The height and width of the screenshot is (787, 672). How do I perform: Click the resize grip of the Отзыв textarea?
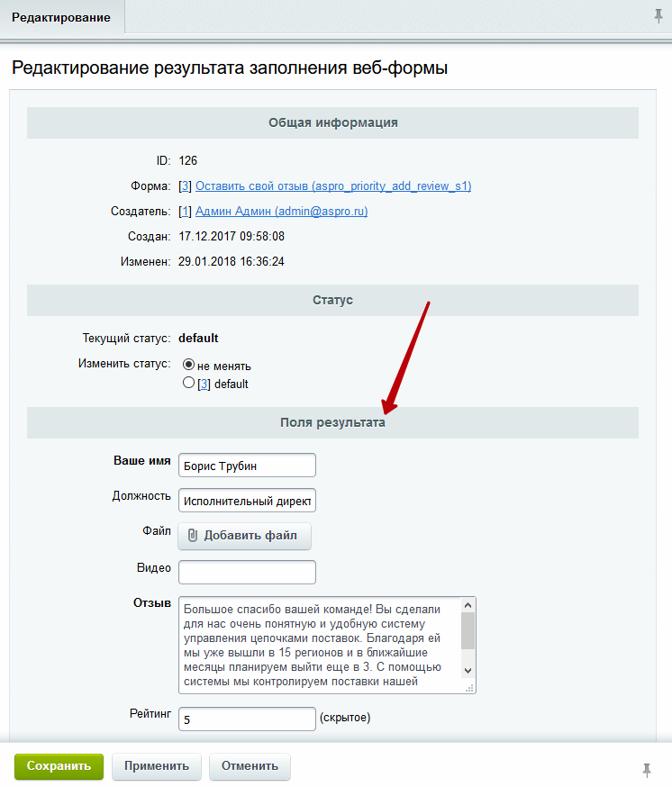click(x=469, y=689)
